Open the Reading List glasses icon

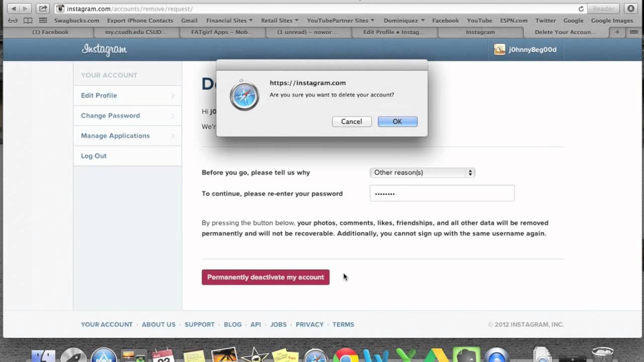point(13,21)
